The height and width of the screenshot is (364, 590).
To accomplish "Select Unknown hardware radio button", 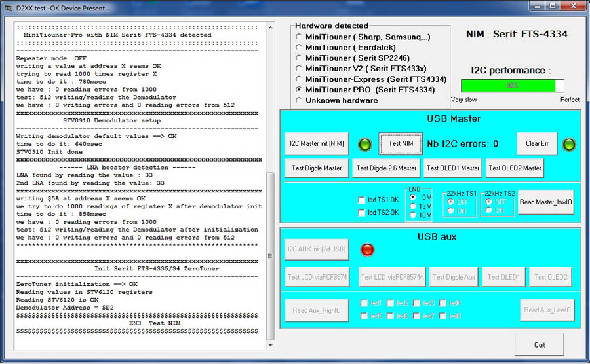I will [x=299, y=100].
